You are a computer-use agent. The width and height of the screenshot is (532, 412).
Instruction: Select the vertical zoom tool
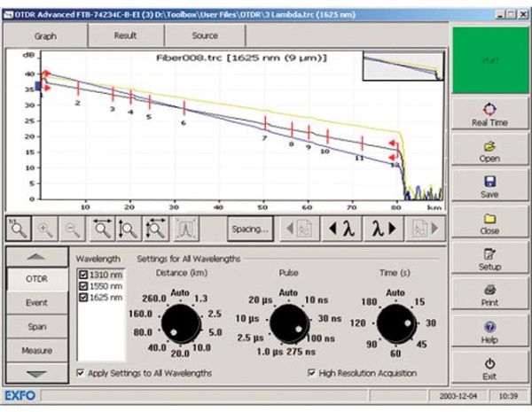coord(129,229)
